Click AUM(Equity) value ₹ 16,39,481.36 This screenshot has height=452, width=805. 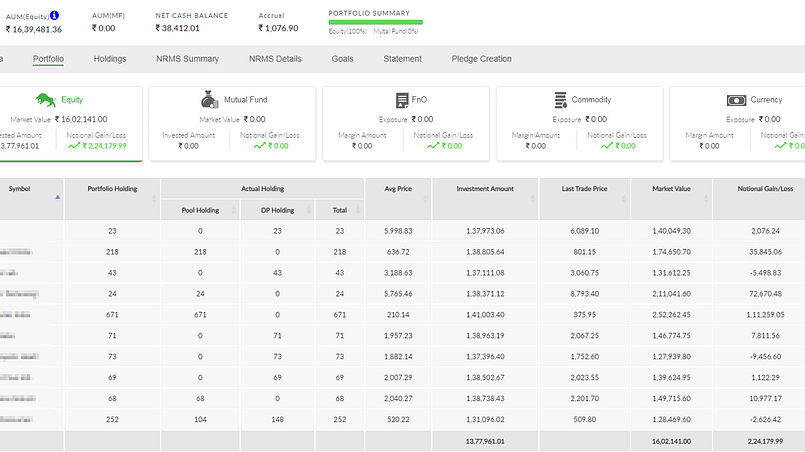(34, 30)
